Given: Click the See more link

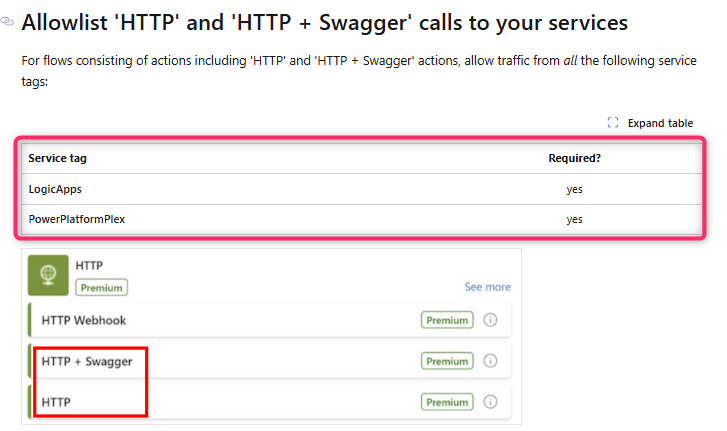Looking at the screenshot, I should click(x=487, y=287).
